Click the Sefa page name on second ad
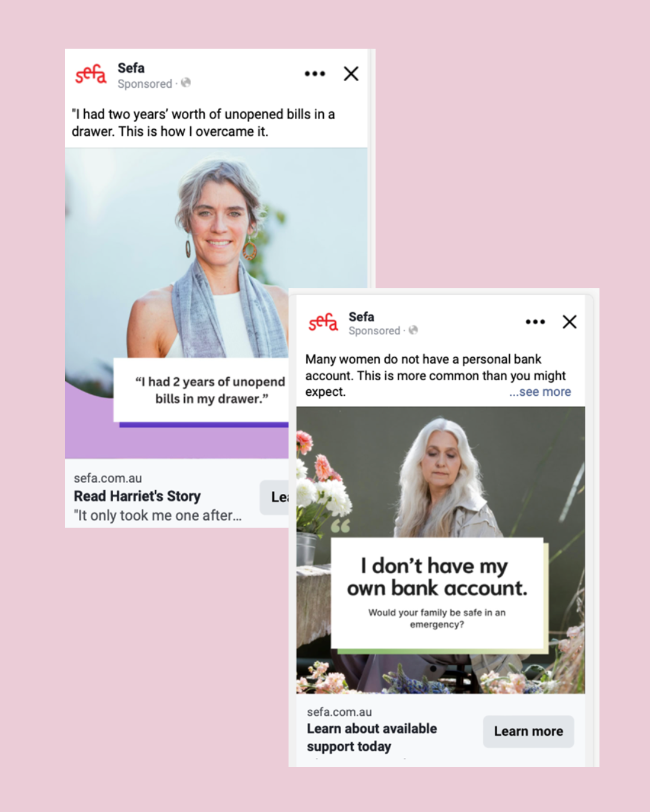The width and height of the screenshot is (650, 812). click(361, 317)
